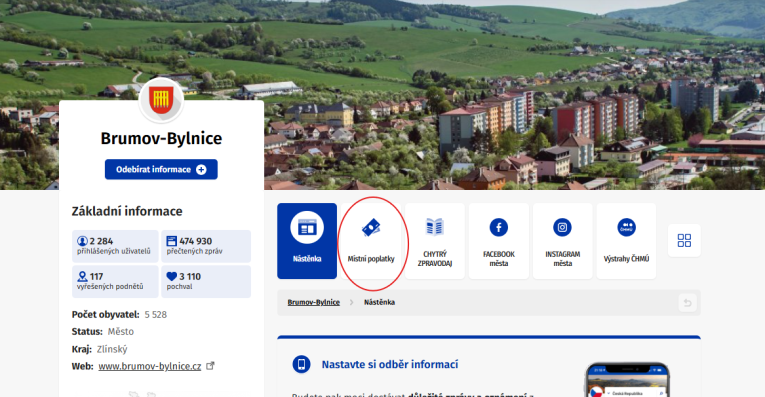Click the Brumov-Bylnice breadcrumb link
This screenshot has height=397, width=765.
(x=314, y=302)
